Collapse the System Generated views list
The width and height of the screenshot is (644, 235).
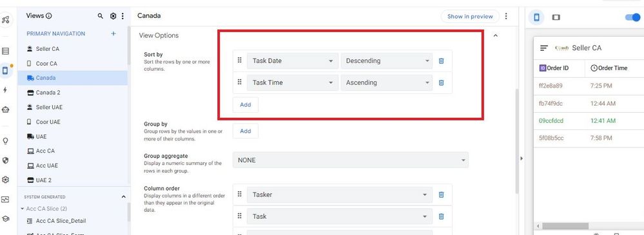click(123, 197)
